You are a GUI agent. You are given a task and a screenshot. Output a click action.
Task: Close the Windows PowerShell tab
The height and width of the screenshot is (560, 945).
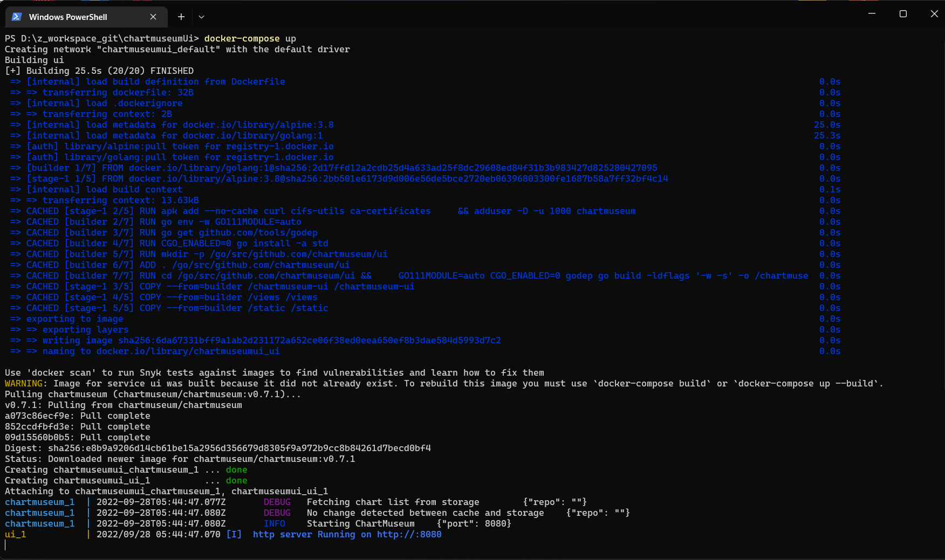click(153, 17)
